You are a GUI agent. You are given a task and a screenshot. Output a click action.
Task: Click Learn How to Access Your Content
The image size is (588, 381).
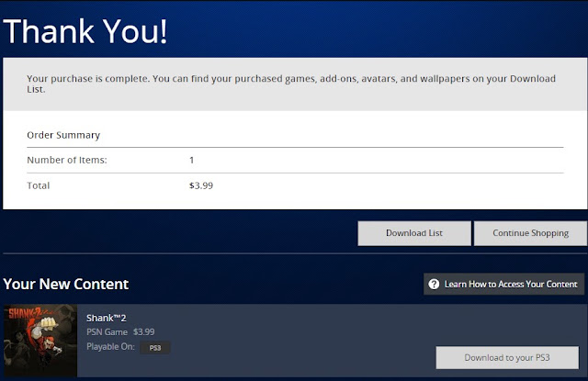point(503,284)
